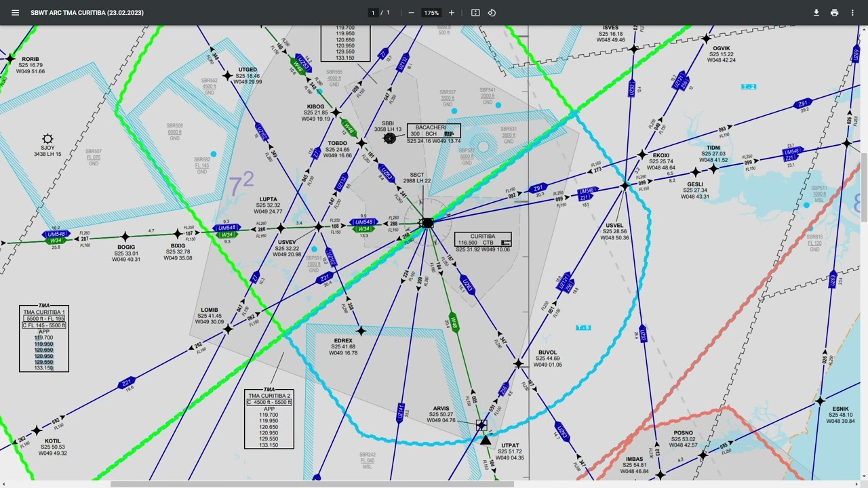Click the 175% zoom level field

click(431, 13)
